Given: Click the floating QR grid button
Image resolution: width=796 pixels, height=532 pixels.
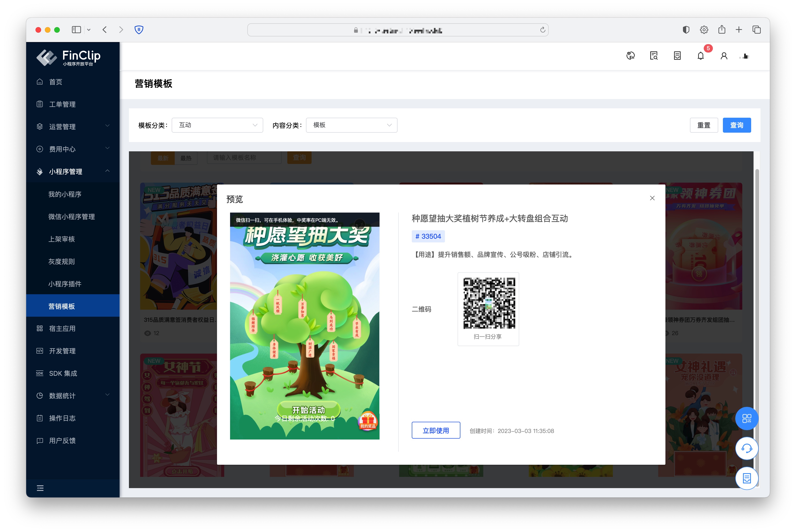Looking at the screenshot, I should coord(746,418).
